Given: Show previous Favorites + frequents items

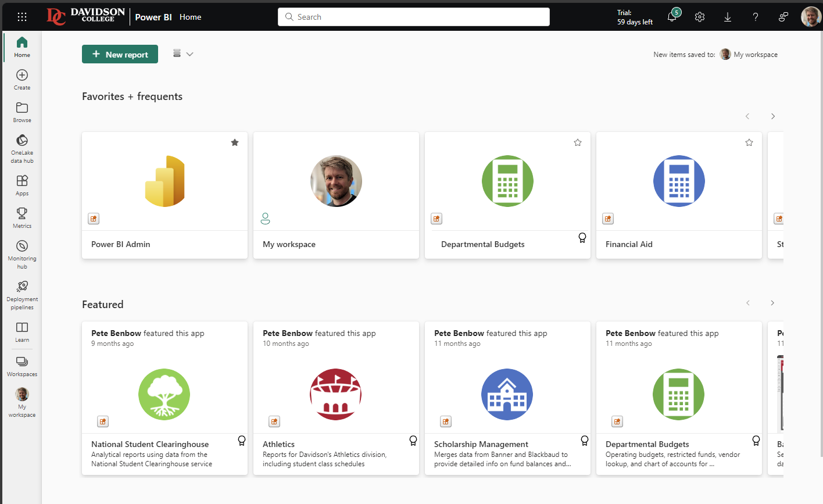Looking at the screenshot, I should pos(747,116).
